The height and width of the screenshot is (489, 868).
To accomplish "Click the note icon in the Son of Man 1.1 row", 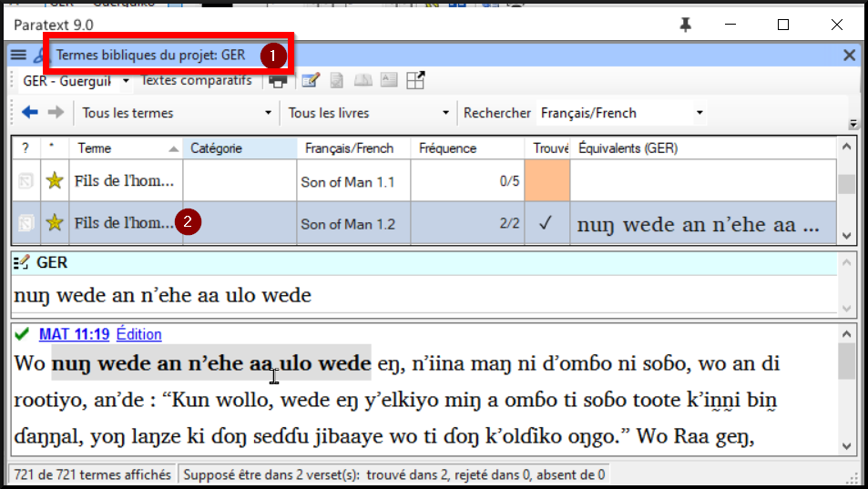I will tap(26, 181).
